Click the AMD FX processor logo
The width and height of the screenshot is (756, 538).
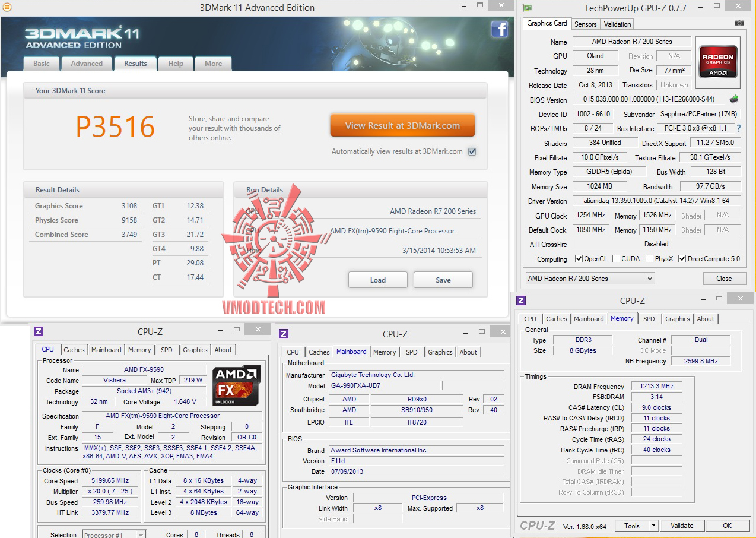click(237, 385)
